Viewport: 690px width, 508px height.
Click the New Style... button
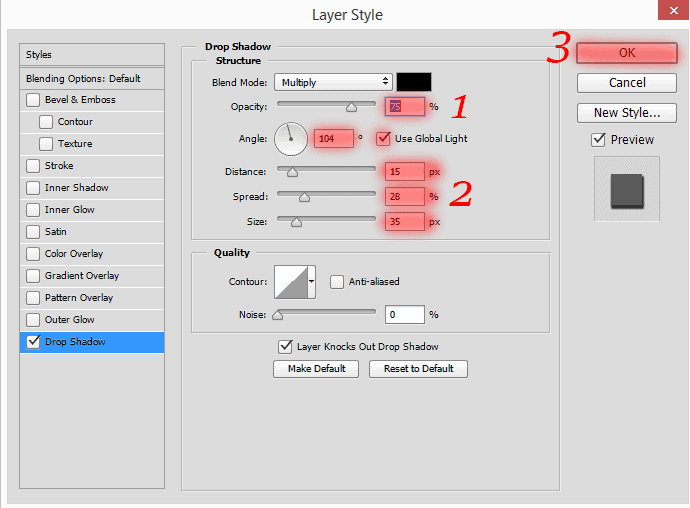[x=627, y=113]
